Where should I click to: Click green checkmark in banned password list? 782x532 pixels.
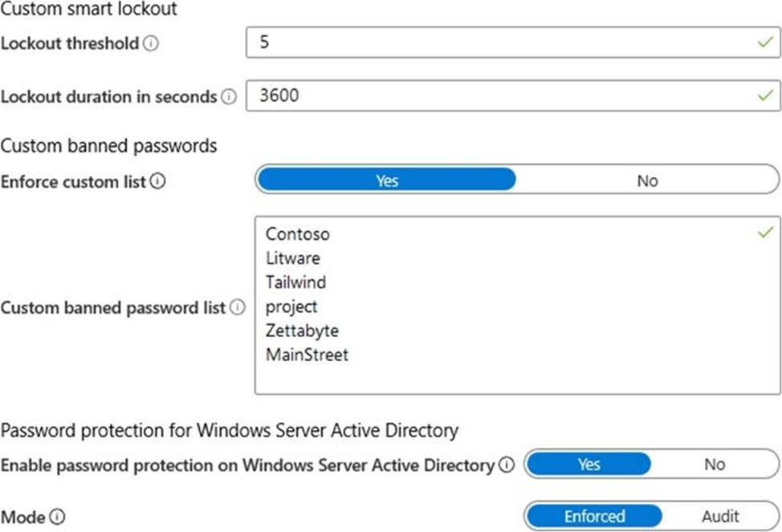point(765,233)
